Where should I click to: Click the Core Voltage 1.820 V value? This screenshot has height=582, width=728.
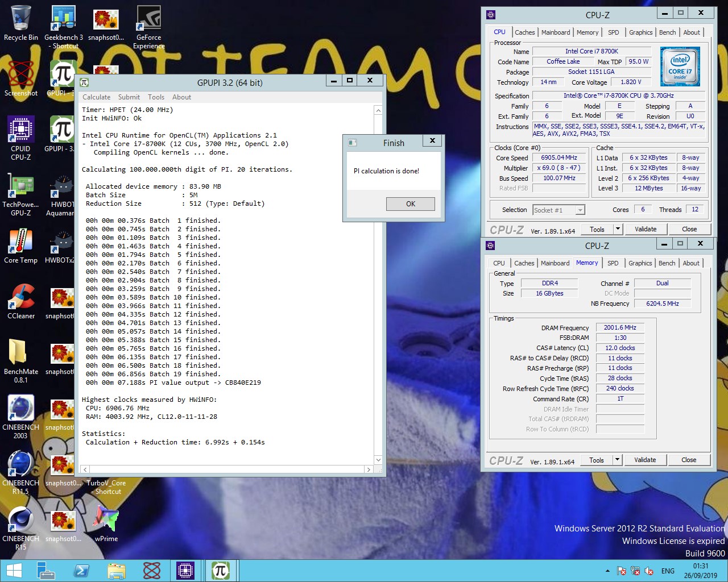click(631, 82)
